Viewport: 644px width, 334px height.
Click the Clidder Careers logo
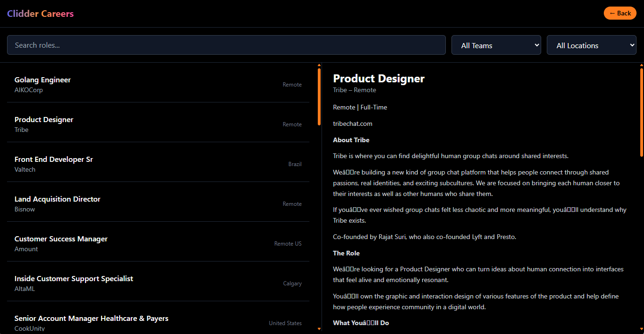point(40,14)
